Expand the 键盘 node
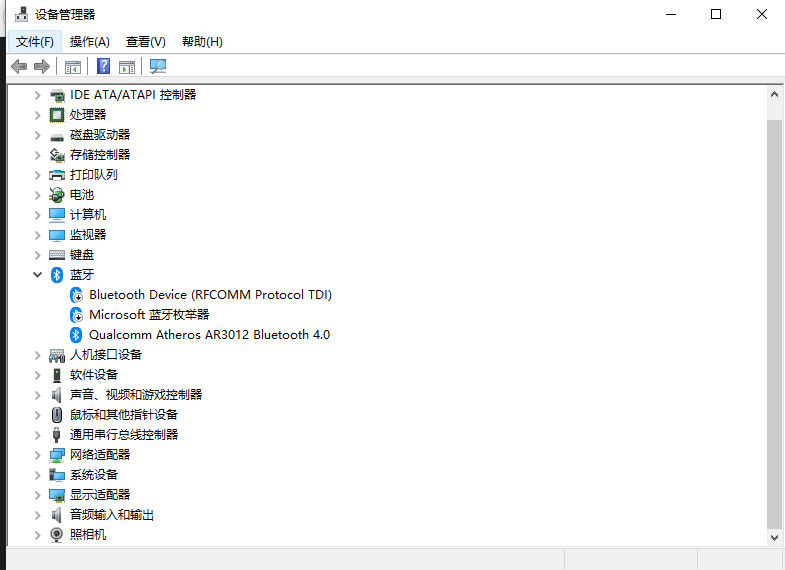The width and height of the screenshot is (785, 570). pyautogui.click(x=38, y=255)
